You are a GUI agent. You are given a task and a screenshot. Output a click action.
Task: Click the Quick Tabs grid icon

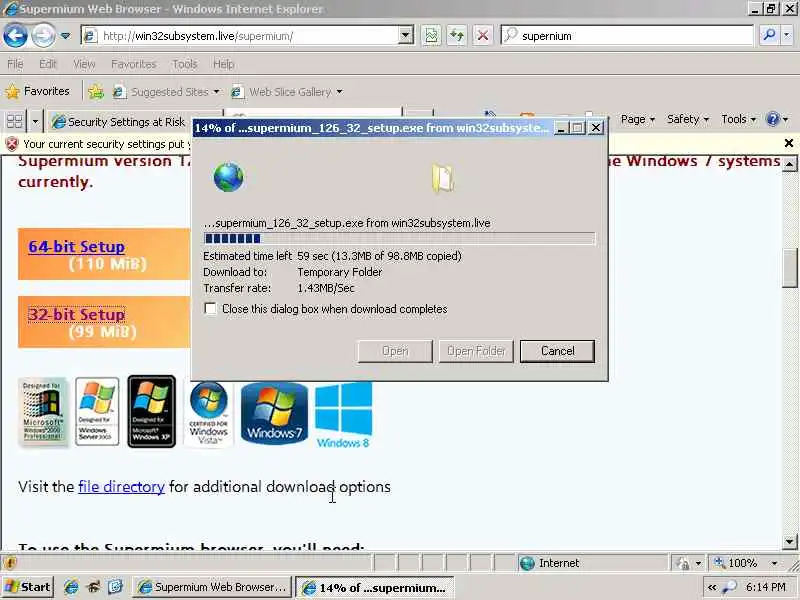(x=14, y=121)
